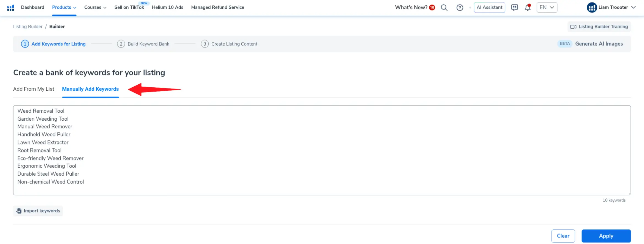Click inside the keywords text area
Screen dimensions: 644x244
[x=322, y=150]
